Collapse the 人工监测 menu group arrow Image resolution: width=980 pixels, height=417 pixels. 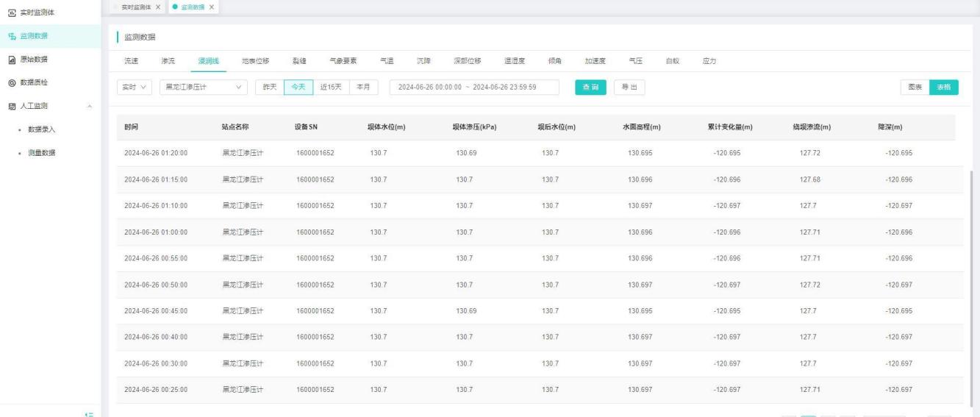90,106
